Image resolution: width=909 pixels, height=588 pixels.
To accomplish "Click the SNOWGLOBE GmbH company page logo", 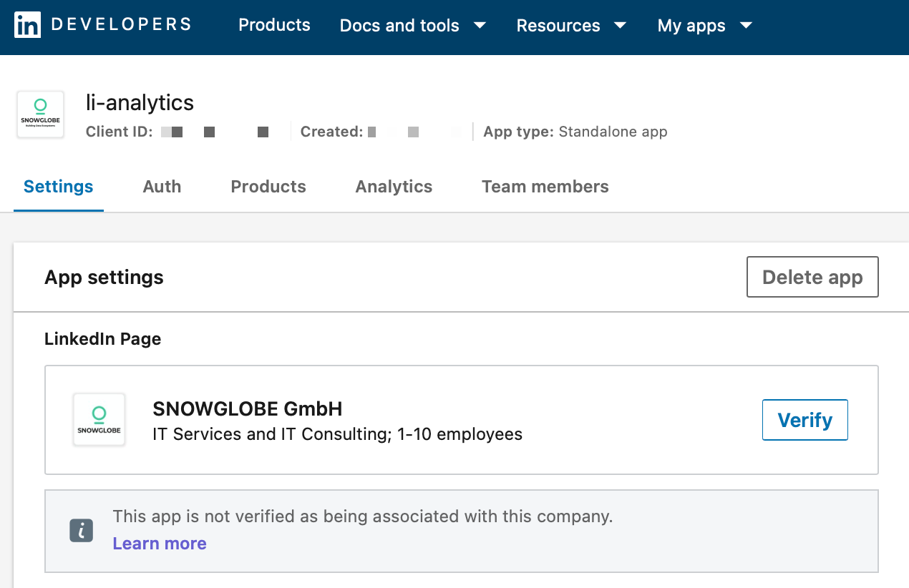I will (99, 420).
